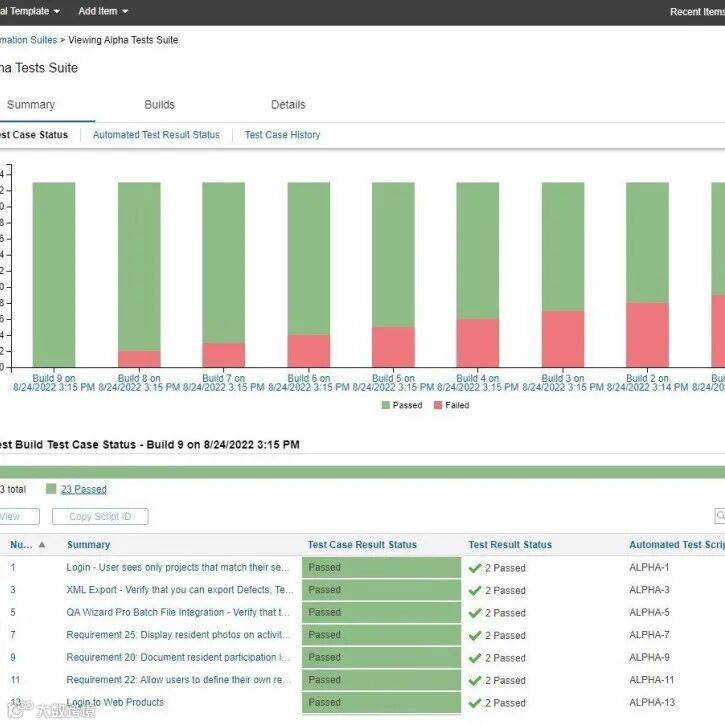Click the Passed status cell for row 9
725x725 pixels.
[381, 657]
